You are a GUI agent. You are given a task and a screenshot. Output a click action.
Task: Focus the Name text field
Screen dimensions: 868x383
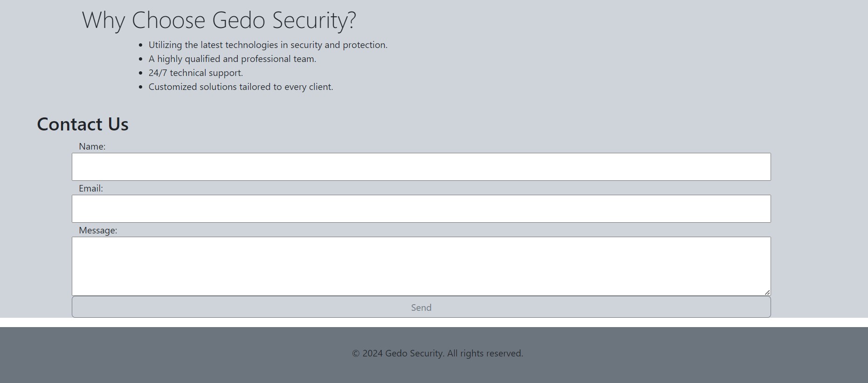[x=421, y=167]
